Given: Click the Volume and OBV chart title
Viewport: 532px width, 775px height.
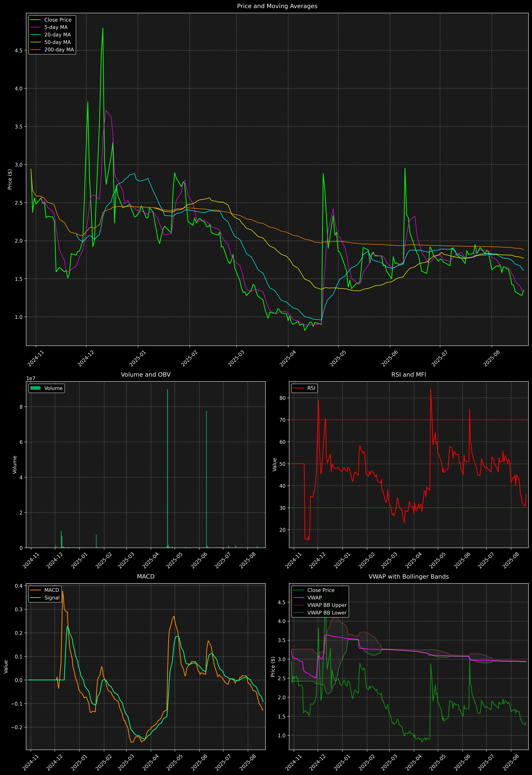Looking at the screenshot, I should tap(146, 374).
